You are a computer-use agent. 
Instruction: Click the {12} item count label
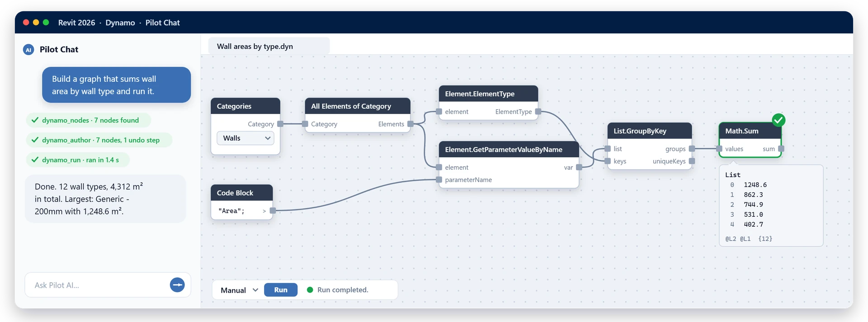click(765, 238)
